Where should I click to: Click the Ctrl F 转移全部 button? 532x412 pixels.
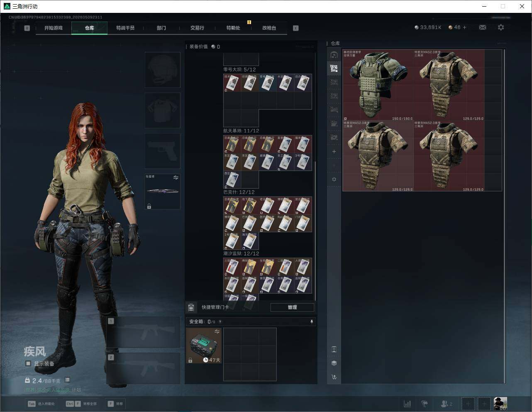(x=81, y=404)
